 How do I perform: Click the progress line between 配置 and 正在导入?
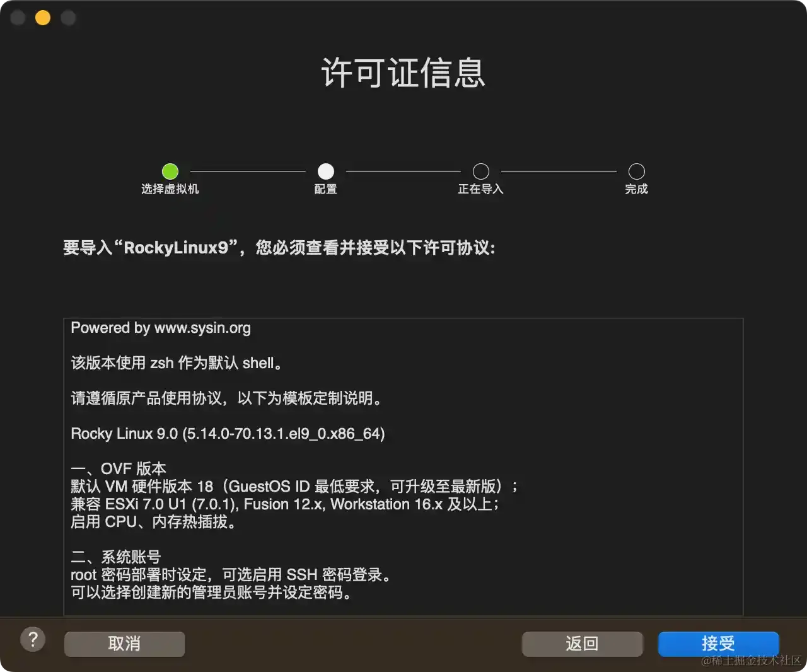[x=403, y=171]
